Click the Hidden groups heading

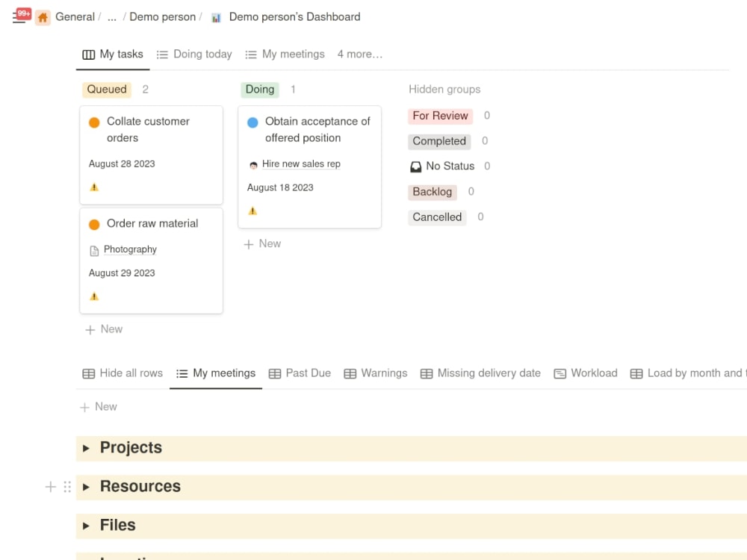[444, 90]
